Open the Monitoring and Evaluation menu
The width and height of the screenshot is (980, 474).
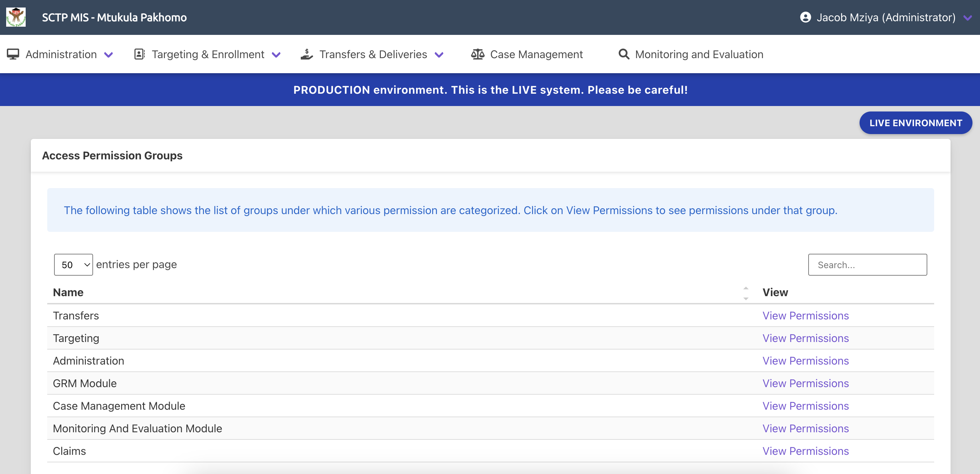699,54
